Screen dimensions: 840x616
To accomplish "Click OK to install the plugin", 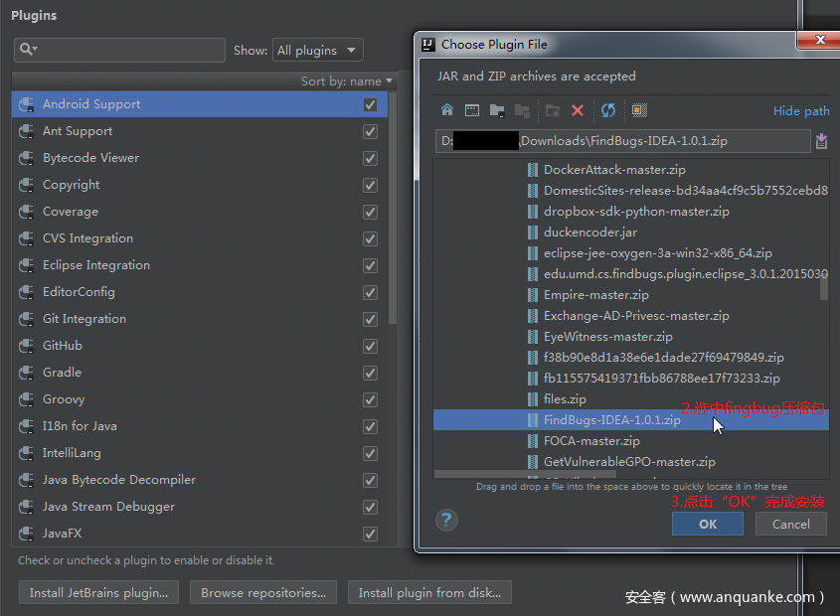I will [707, 524].
